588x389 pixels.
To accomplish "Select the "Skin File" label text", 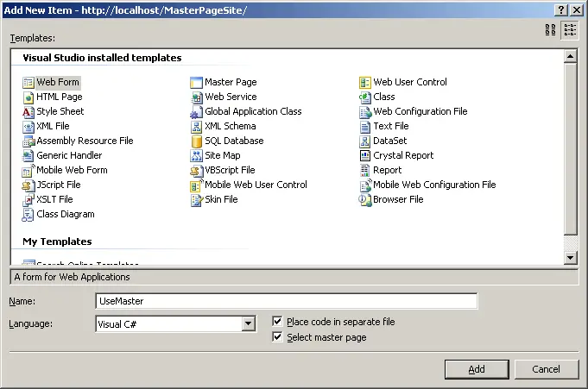I will pos(221,200).
